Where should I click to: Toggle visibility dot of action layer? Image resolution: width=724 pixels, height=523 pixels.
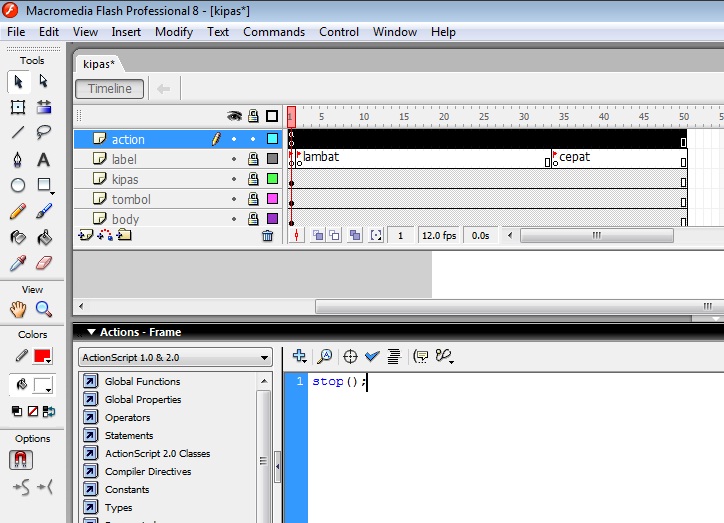coord(234,139)
